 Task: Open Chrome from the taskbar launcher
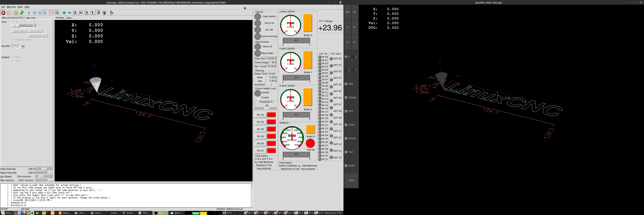point(28,213)
